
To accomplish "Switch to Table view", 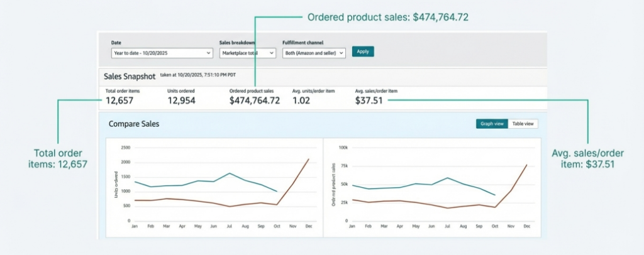I will (x=523, y=124).
